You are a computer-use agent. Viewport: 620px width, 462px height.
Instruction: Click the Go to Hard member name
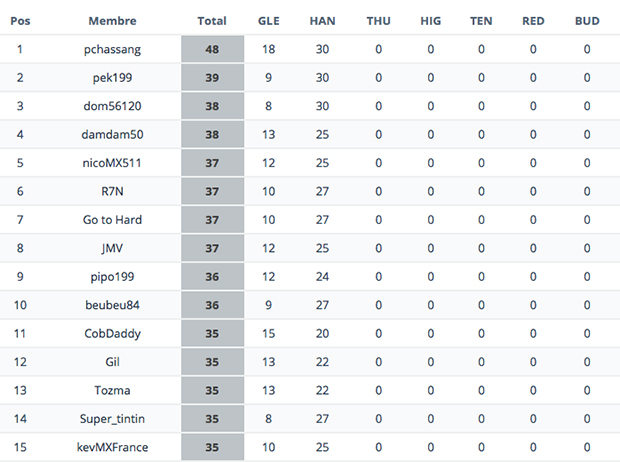pos(112,220)
